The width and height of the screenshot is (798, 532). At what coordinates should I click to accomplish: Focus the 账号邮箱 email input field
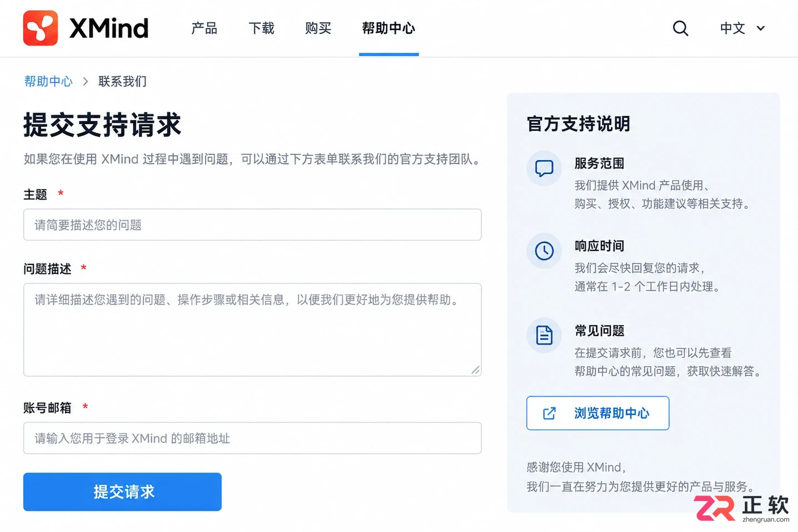pyautogui.click(x=252, y=438)
